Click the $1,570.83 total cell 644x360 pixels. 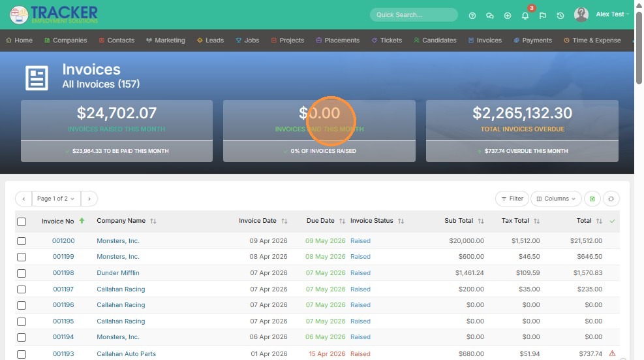(588, 273)
